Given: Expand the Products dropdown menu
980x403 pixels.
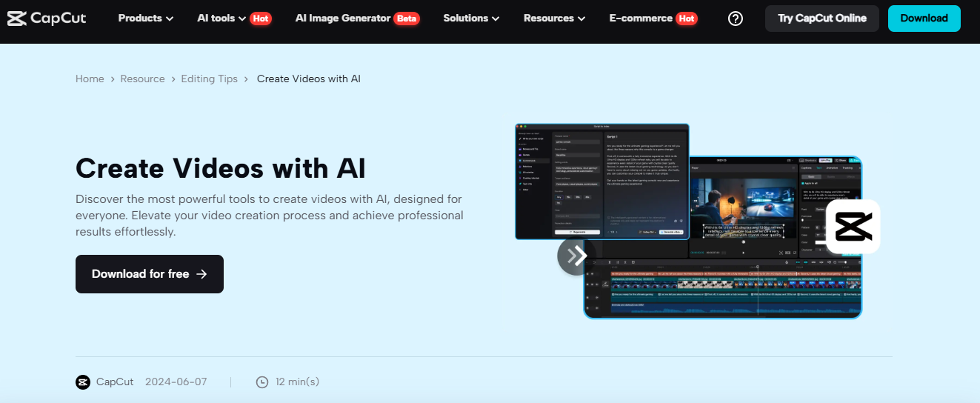Looking at the screenshot, I should coord(146,18).
